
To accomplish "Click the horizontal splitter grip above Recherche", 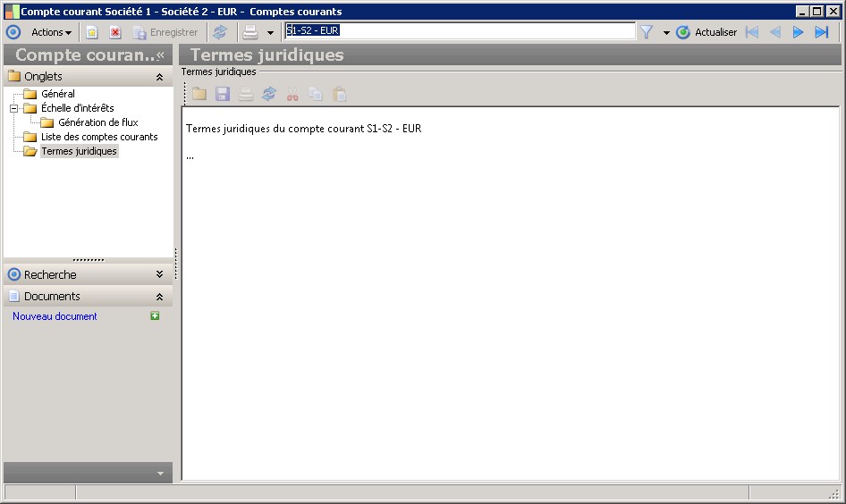I will pos(88,260).
